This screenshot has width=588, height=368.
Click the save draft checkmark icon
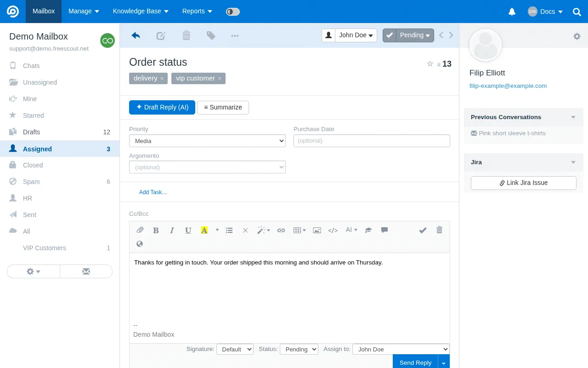click(x=423, y=230)
